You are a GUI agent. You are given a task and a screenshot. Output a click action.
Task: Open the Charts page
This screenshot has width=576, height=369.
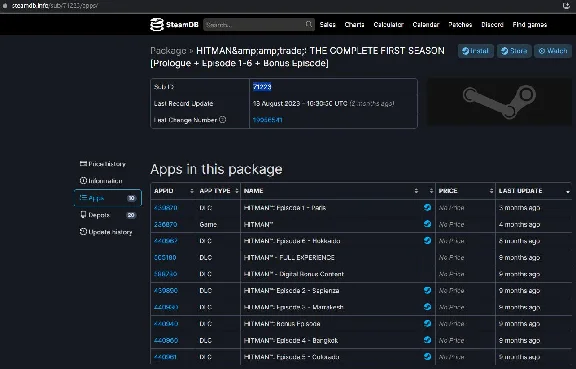pos(354,25)
